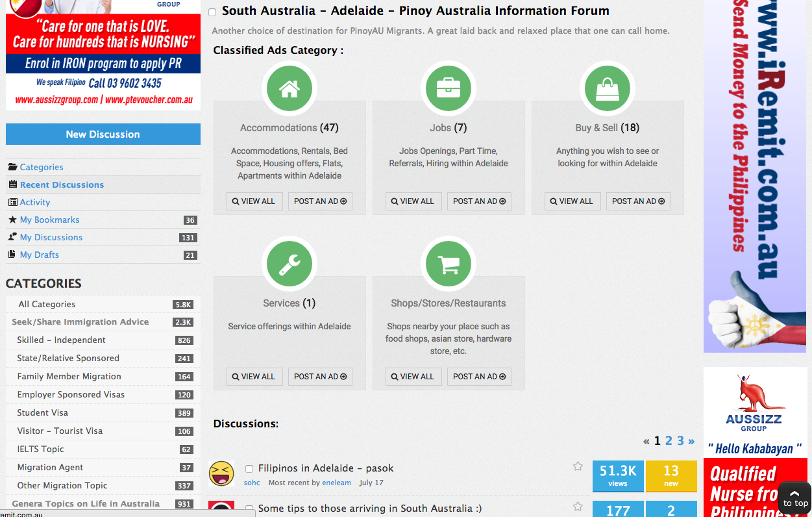Image resolution: width=812 pixels, height=517 pixels.
Task: Click the green Jobs briefcase icon
Action: pyautogui.click(x=449, y=88)
